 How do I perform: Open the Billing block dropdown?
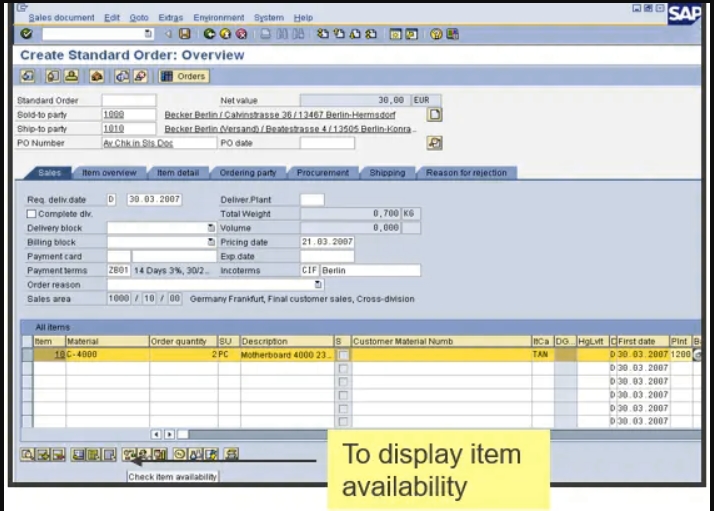(211, 242)
